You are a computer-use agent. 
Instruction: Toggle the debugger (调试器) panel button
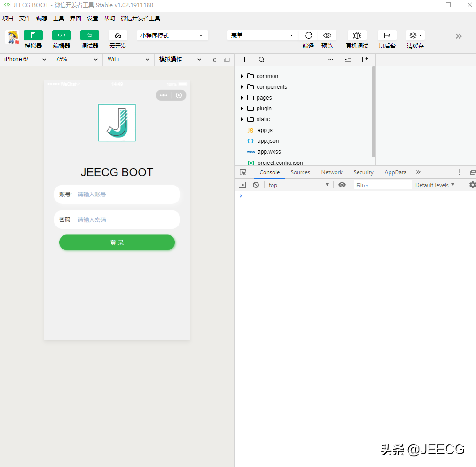coord(90,35)
